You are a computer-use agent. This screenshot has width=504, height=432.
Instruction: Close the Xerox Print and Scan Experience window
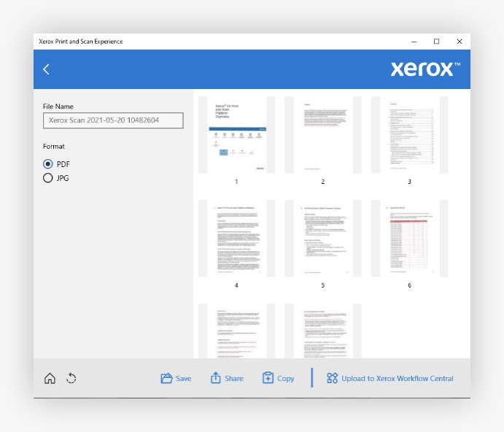[460, 42]
